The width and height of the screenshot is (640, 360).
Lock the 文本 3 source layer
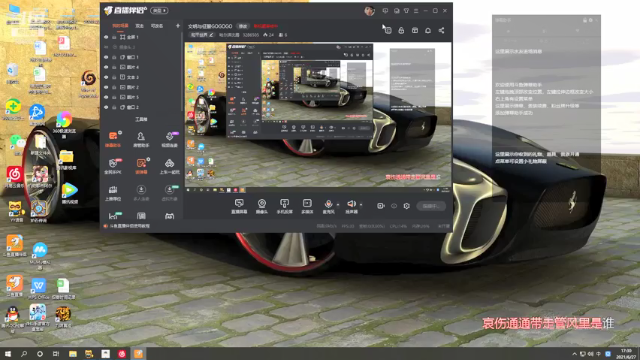(114, 77)
